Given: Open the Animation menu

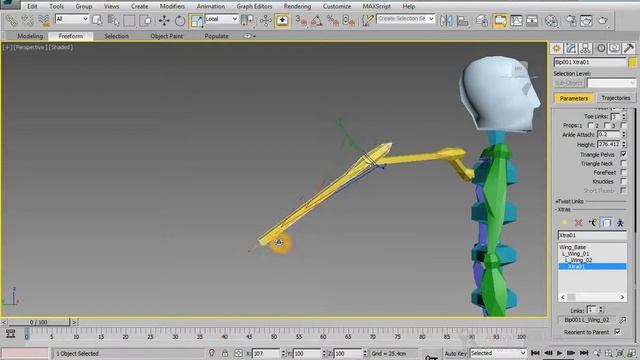Looking at the screenshot, I should pos(211,6).
